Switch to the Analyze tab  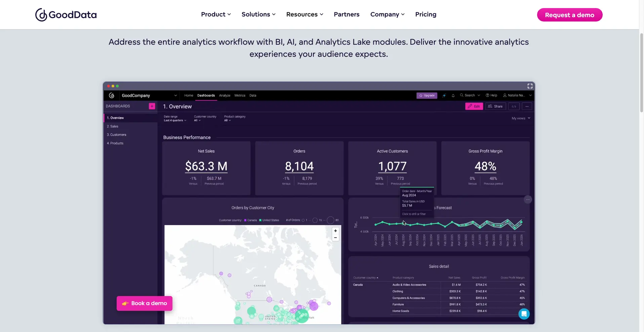225,95
